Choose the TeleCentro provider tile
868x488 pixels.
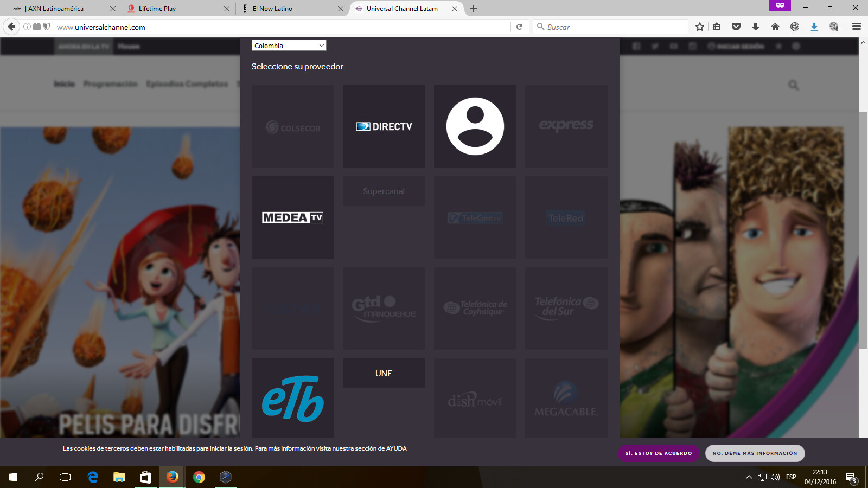[475, 217]
